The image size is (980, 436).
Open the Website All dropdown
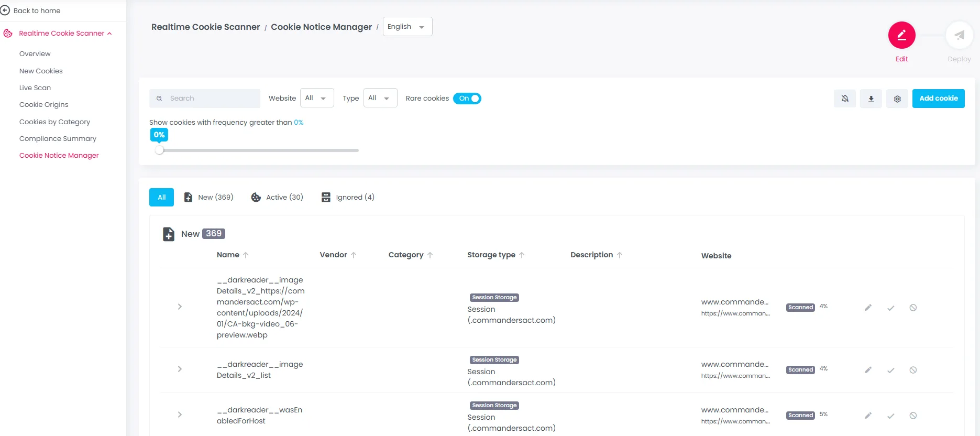(x=317, y=98)
